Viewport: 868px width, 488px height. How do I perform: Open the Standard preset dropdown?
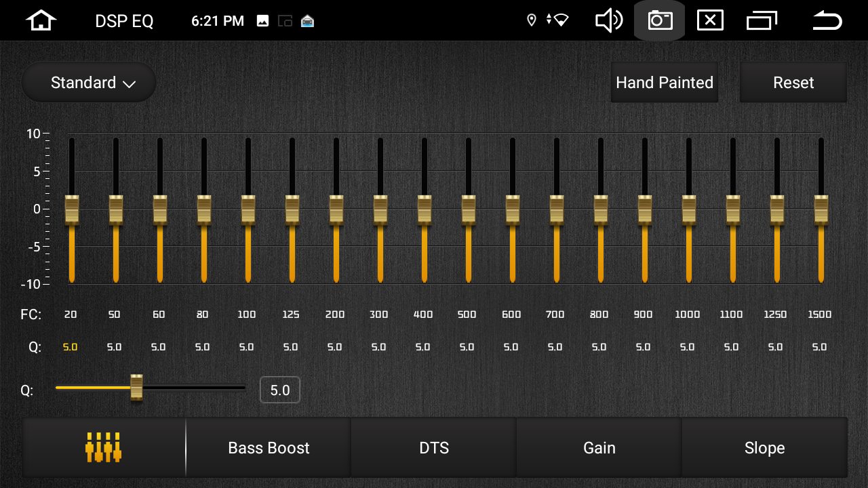pyautogui.click(x=89, y=83)
